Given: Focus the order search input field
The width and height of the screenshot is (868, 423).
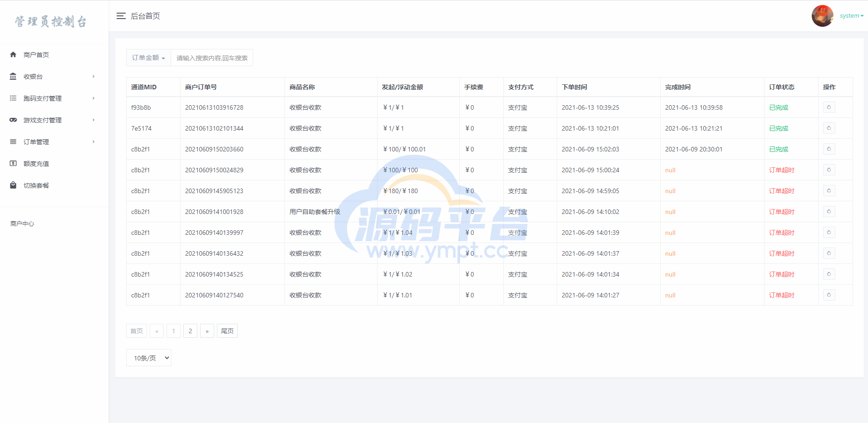Looking at the screenshot, I should (x=212, y=58).
